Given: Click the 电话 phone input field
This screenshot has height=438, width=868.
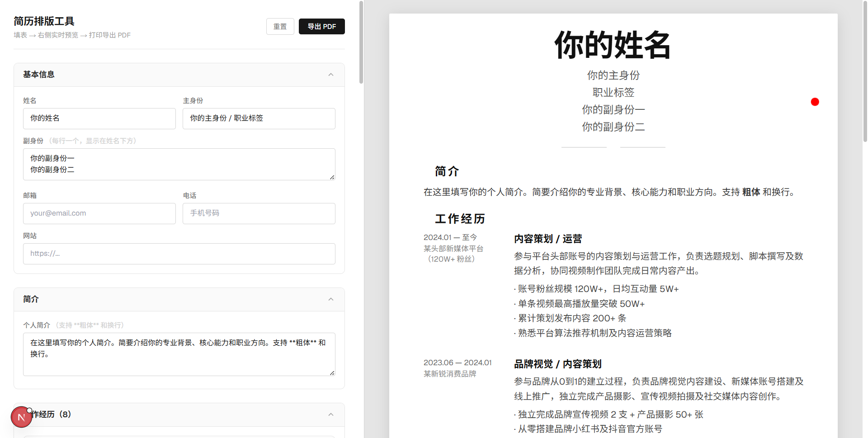Looking at the screenshot, I should (259, 213).
